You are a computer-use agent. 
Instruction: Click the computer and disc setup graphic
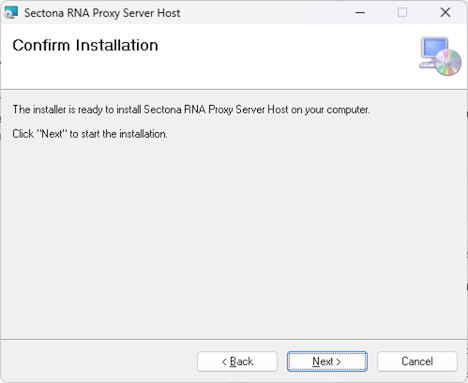click(x=440, y=56)
